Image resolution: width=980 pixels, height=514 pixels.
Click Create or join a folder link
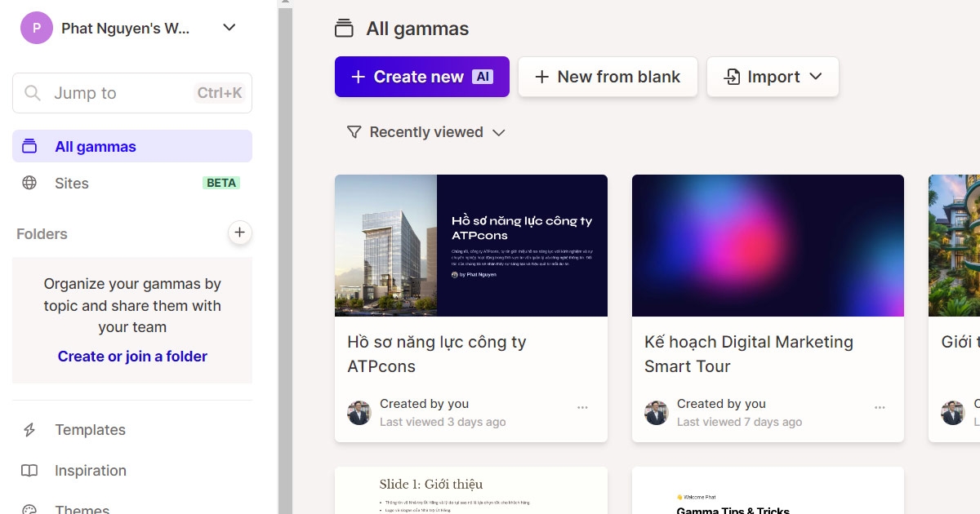click(132, 357)
